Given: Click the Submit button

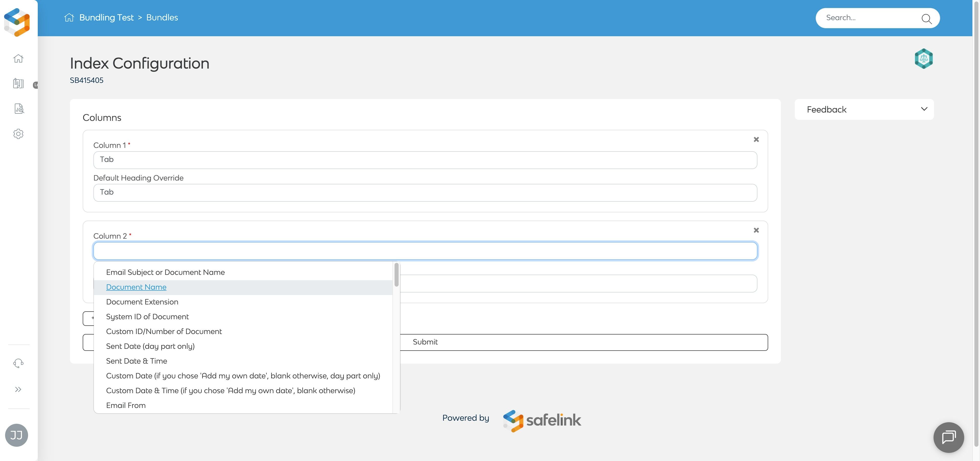Looking at the screenshot, I should (x=425, y=342).
